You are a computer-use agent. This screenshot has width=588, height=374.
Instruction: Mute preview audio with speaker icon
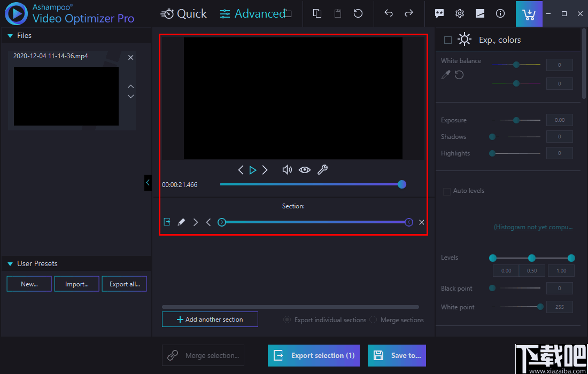point(287,169)
